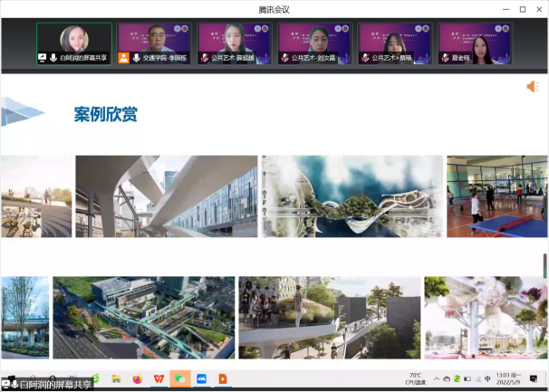The height and width of the screenshot is (392, 549).
Task: Select the 公共艺术+蔡晴 participant video
Action: tap(395, 43)
